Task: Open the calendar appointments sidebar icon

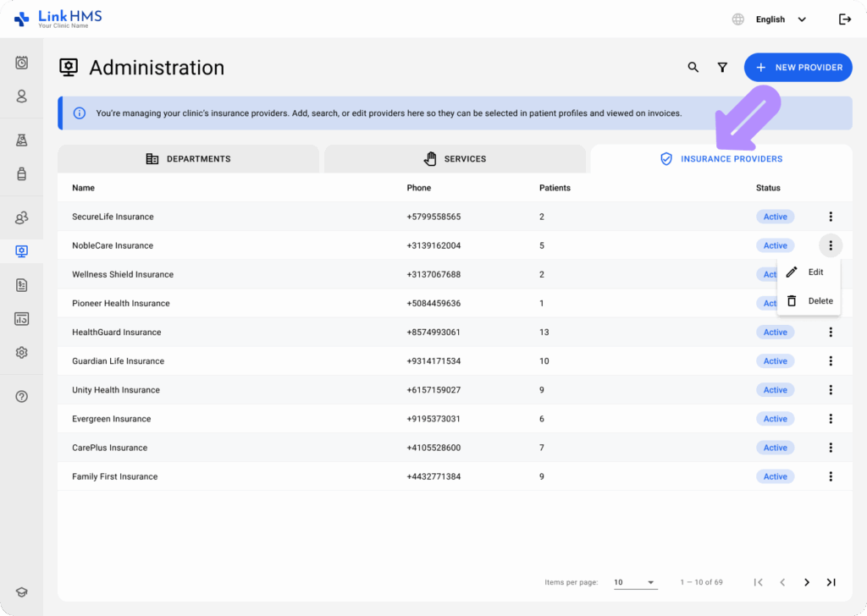Action: [22, 63]
